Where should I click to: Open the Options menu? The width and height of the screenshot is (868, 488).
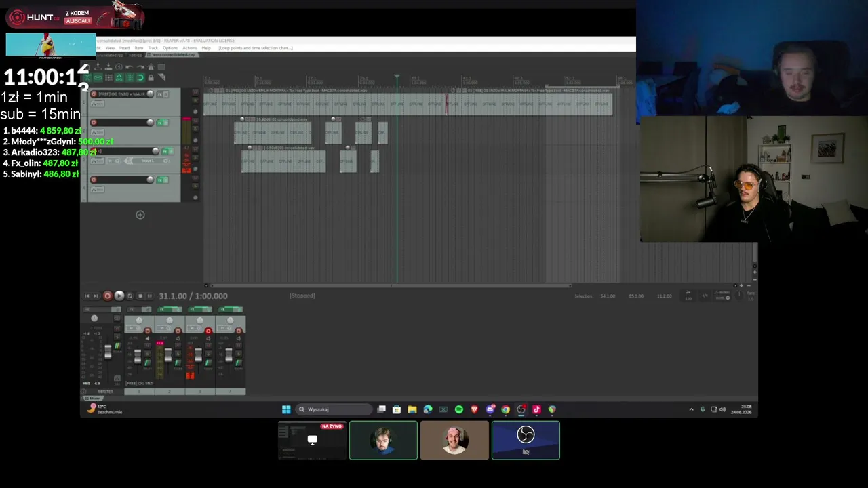[x=170, y=48]
